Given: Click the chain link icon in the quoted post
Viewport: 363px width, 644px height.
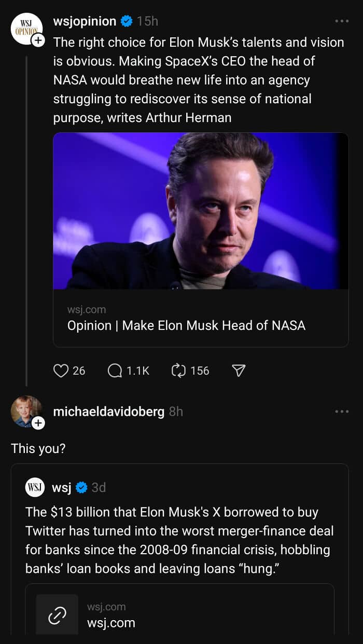Looking at the screenshot, I should 57,615.
